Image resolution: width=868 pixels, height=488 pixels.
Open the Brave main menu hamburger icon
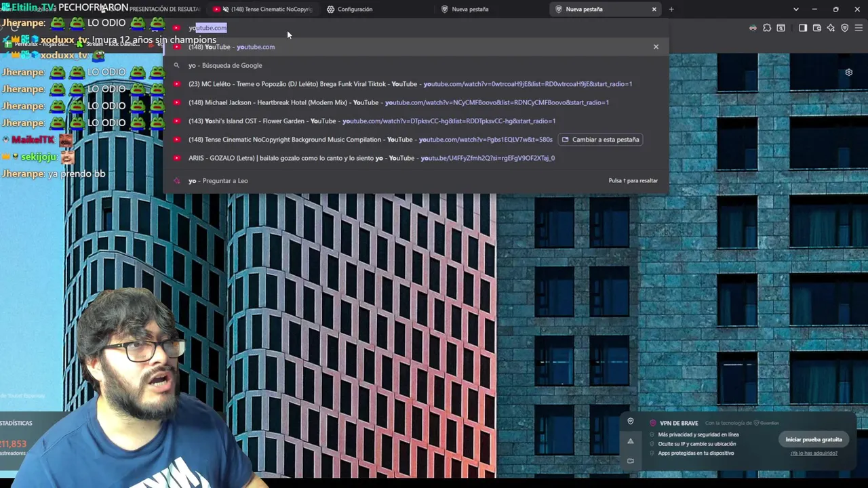[859, 28]
